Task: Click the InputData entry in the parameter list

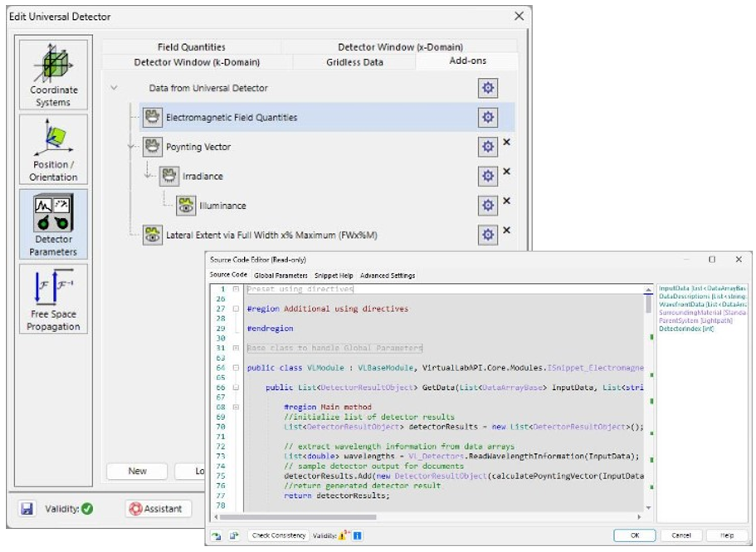Action: 703,288
